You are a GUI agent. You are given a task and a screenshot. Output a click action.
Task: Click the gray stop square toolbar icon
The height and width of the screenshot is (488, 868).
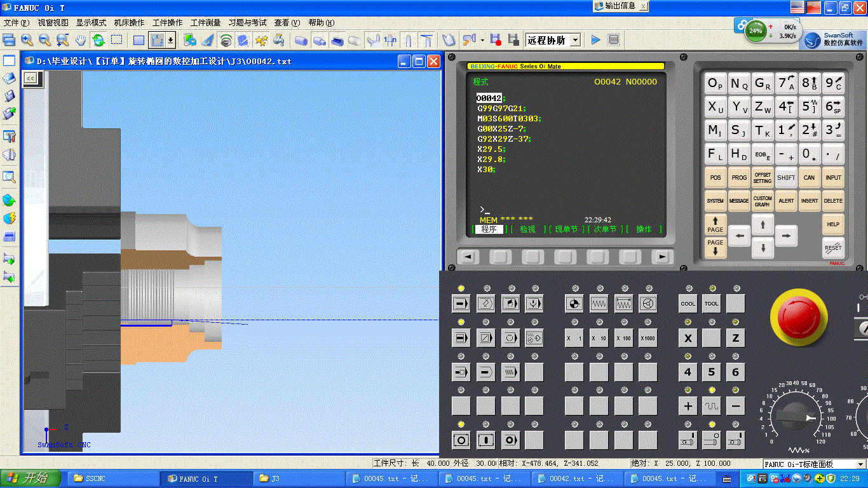(613, 40)
